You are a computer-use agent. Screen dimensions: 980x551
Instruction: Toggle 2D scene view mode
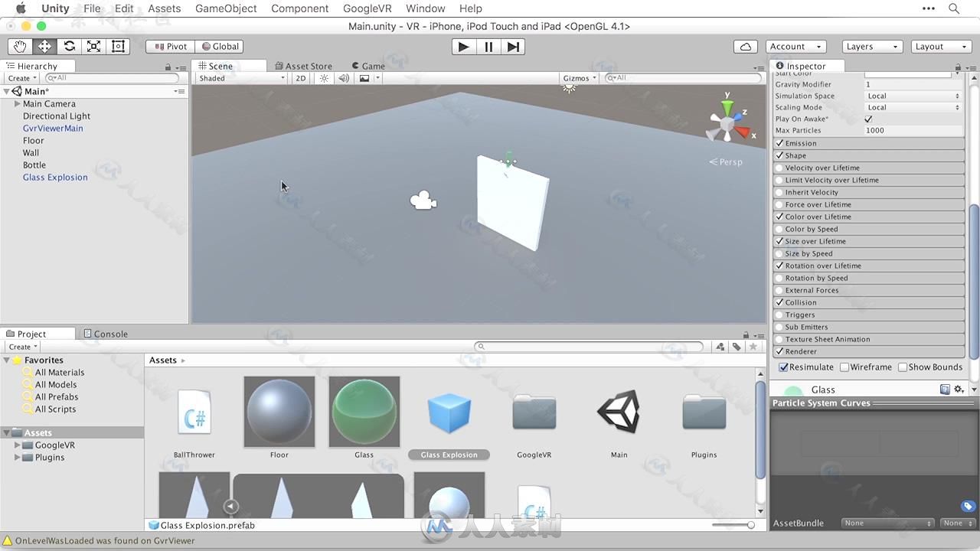tap(301, 78)
